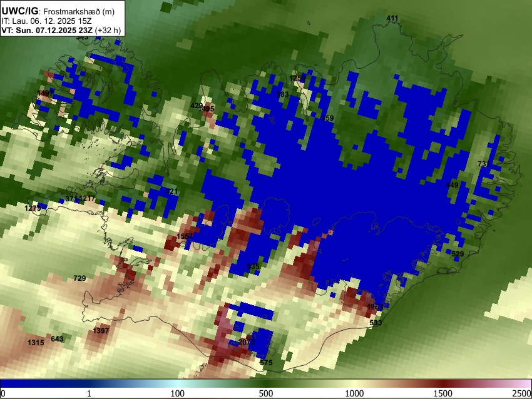The height and width of the screenshot is (399, 532).
Task: Click the 529 label in the southeast
Action: pos(458,254)
